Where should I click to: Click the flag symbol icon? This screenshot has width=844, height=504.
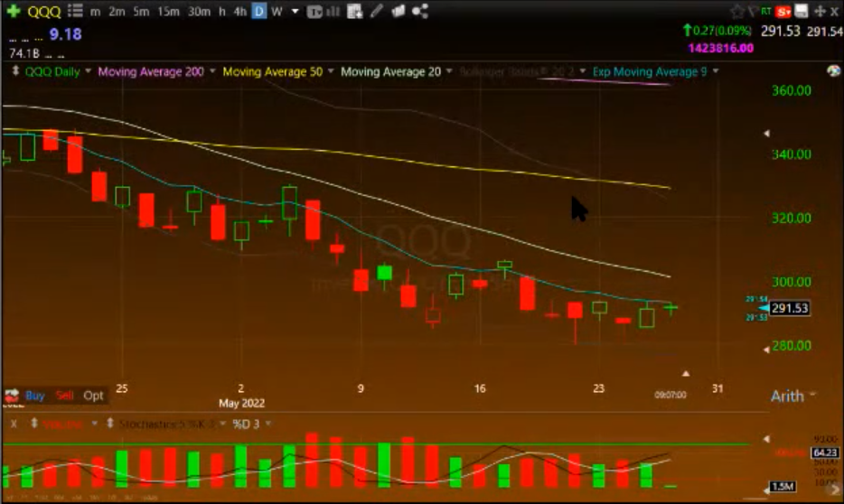point(753,12)
